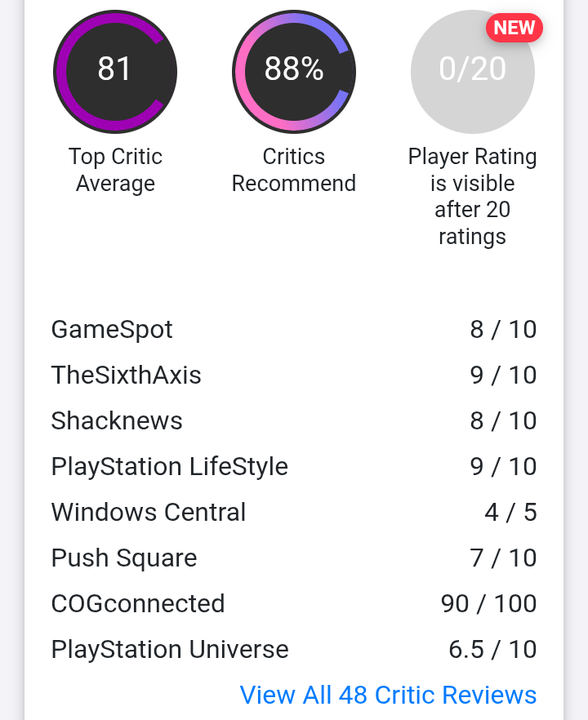Open the TheSixthAxis review

126,375
